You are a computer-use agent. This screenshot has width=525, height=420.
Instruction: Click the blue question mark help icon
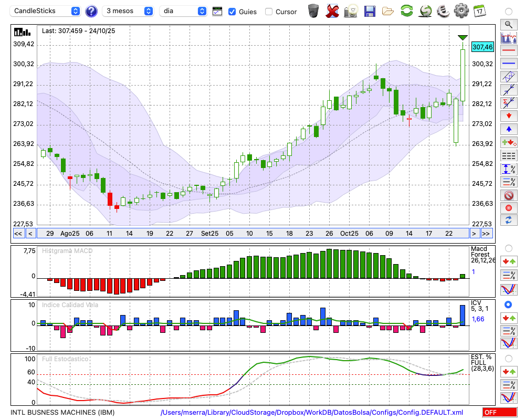click(x=91, y=11)
